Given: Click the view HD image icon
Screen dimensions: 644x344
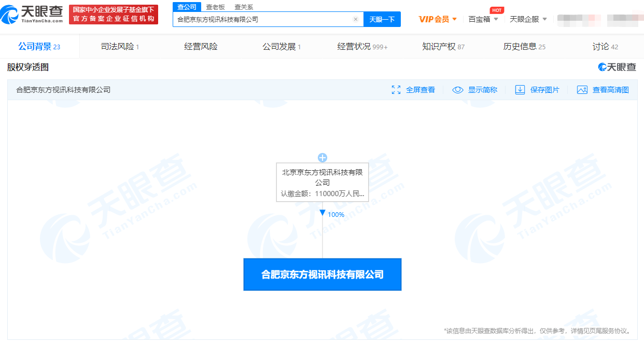Looking at the screenshot, I should [582, 90].
